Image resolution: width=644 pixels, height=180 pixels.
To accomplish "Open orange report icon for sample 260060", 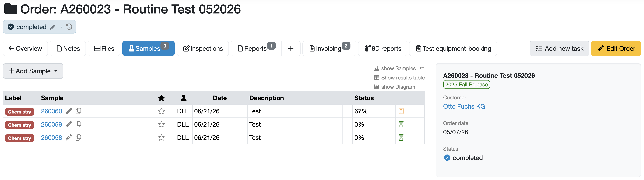I will [x=401, y=111].
